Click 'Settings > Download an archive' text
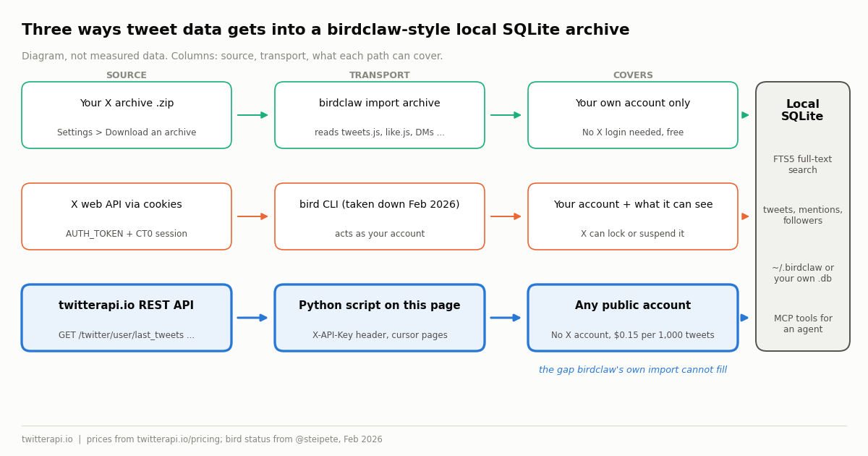Image resolution: width=868 pixels, height=456 pixels. (x=127, y=132)
